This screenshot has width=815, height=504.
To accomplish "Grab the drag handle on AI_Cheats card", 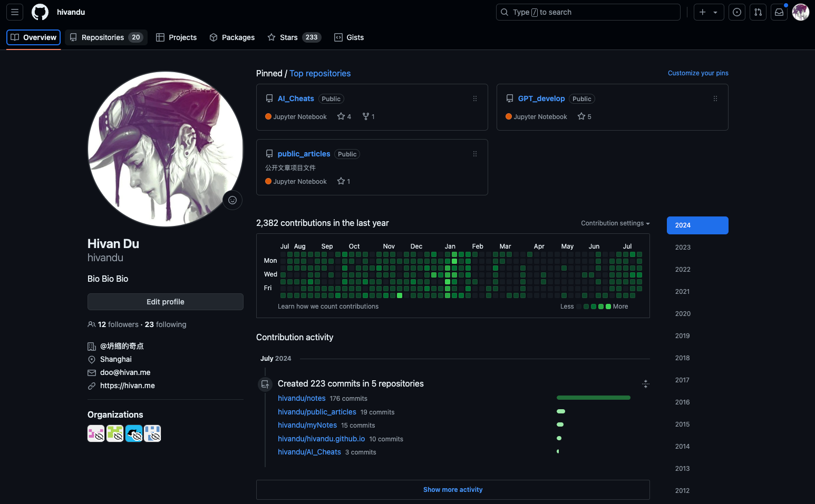I will tap(475, 98).
